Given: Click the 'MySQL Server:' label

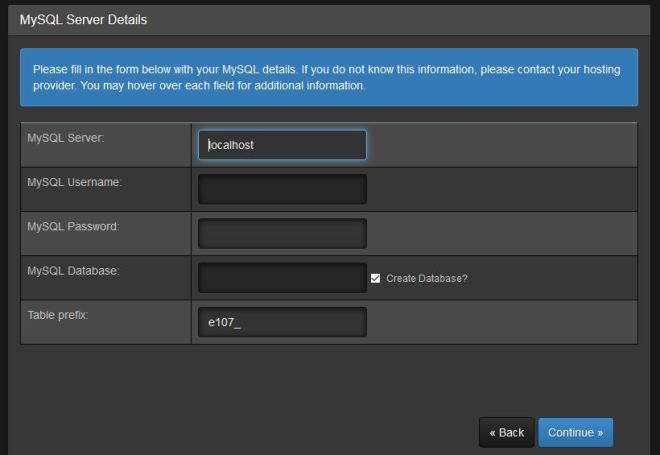Looking at the screenshot, I should (66, 138).
